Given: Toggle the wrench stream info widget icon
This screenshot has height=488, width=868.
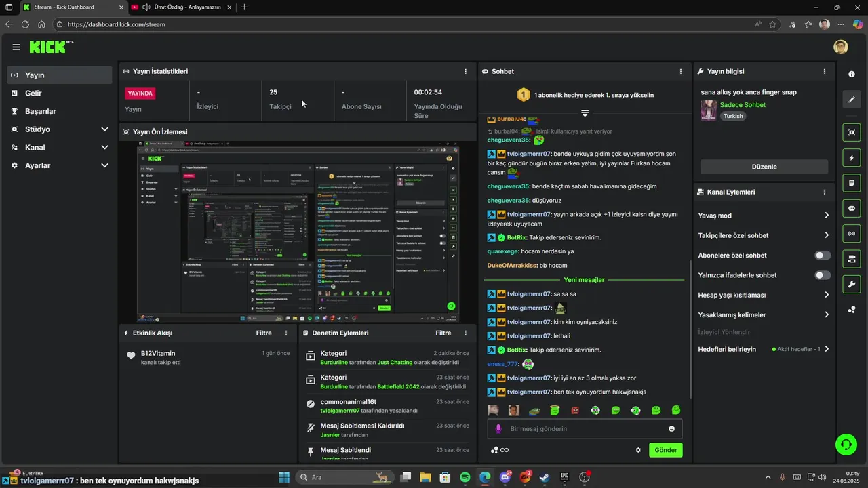Looking at the screenshot, I should (852, 284).
